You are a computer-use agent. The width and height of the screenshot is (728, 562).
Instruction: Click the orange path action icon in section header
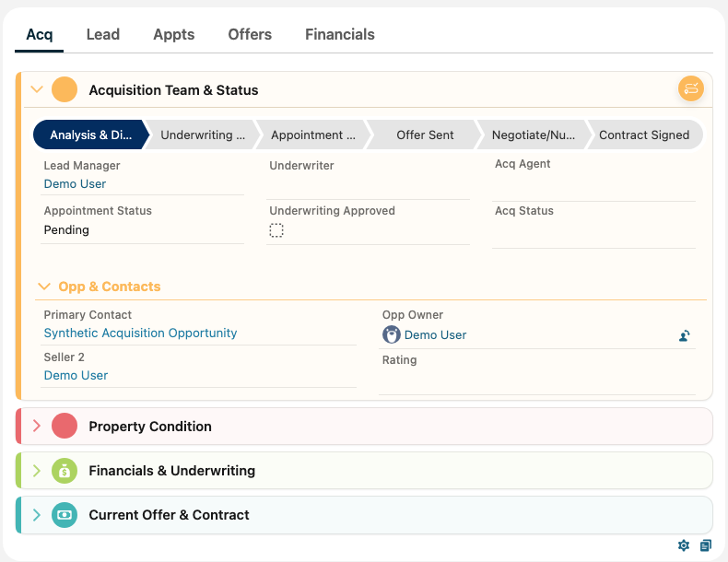pyautogui.click(x=691, y=88)
